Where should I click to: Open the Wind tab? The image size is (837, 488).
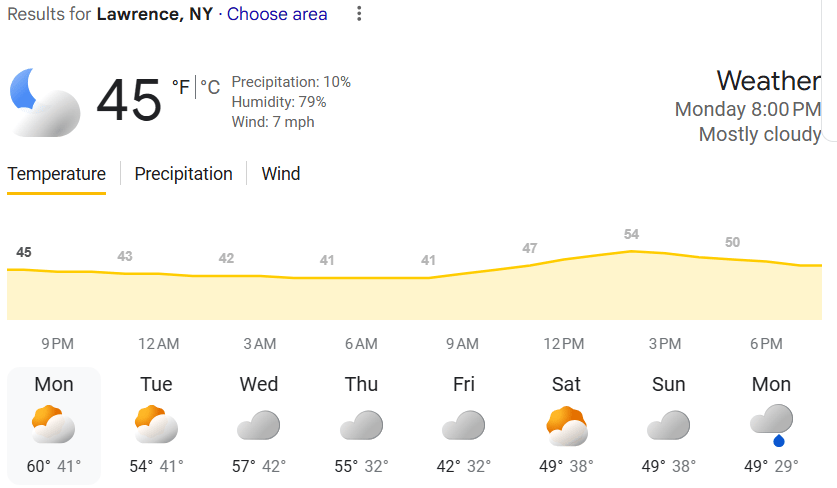[281, 174]
